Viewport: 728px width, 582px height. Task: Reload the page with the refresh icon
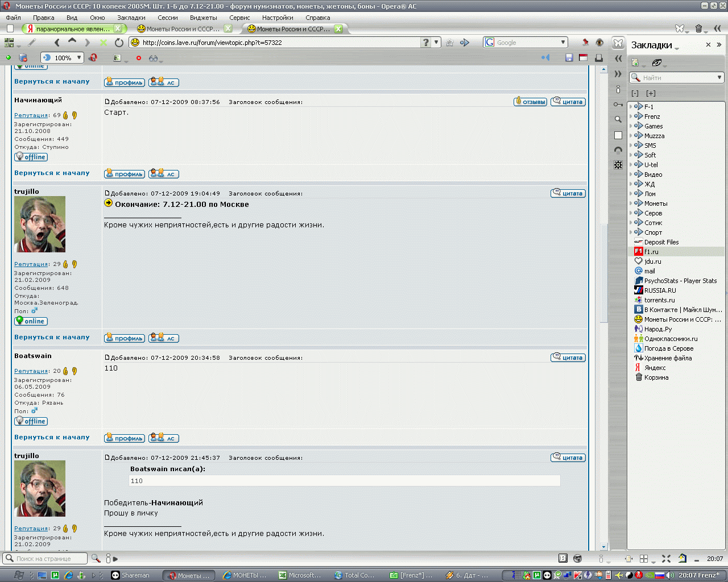[x=119, y=43]
